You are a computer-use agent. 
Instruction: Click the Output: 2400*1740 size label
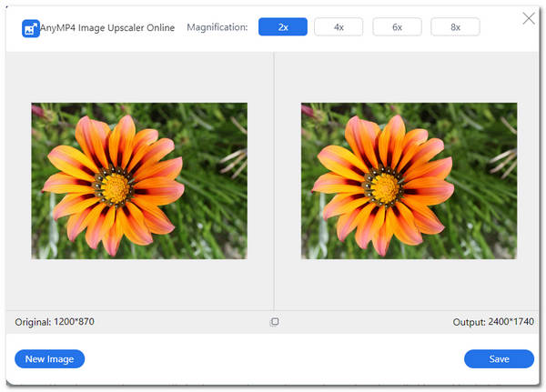tap(492, 323)
